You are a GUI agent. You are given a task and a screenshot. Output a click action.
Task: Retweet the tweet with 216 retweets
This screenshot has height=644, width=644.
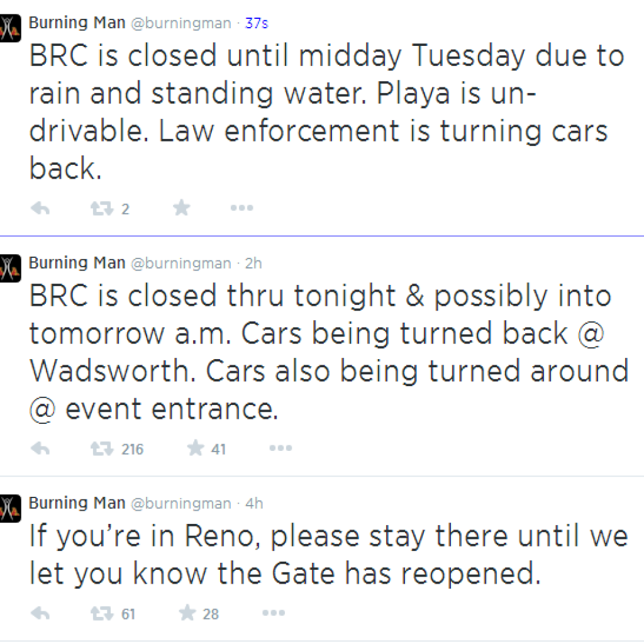(x=101, y=449)
